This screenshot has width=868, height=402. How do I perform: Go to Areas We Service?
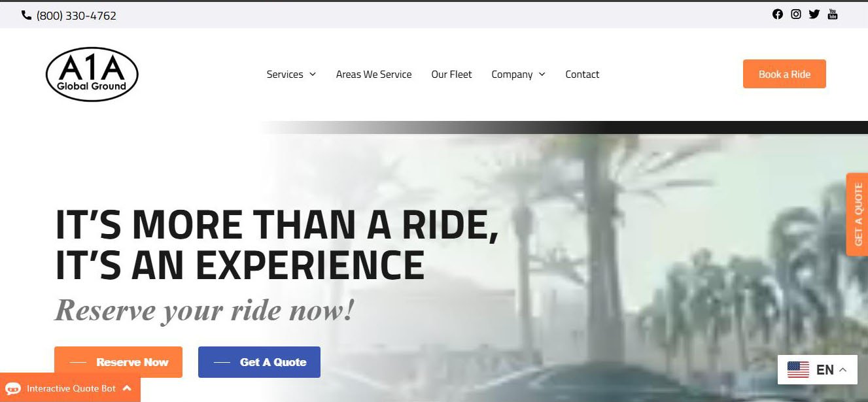point(373,75)
